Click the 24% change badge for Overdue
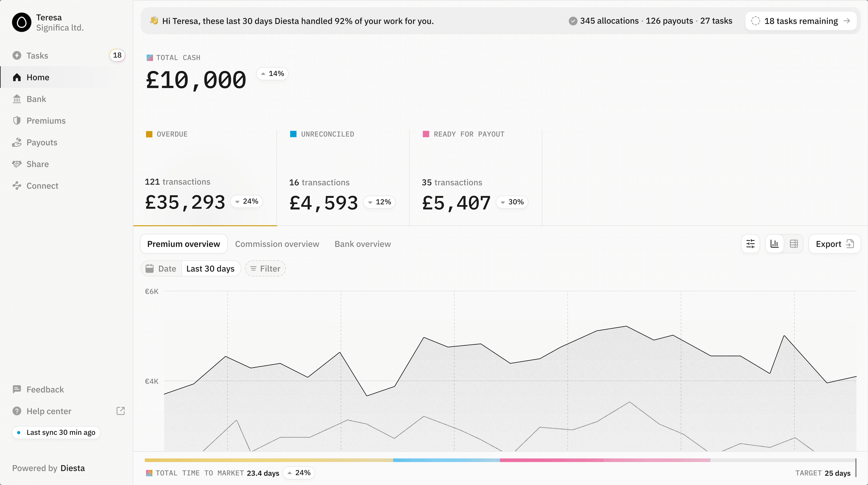The image size is (868, 485). 247,201
